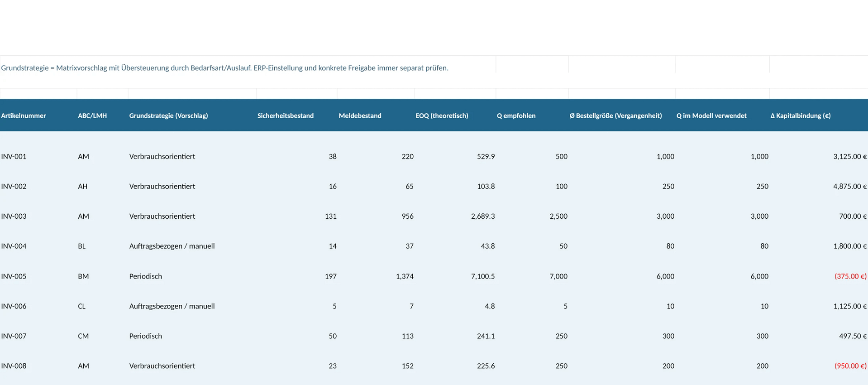Select the EOQ value 241.1
This screenshot has height=385, width=868.
click(x=486, y=336)
